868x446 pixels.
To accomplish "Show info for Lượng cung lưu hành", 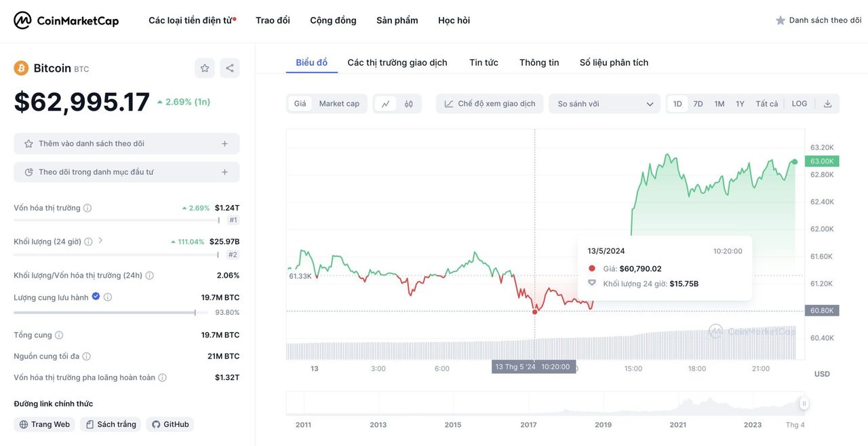I will [108, 297].
